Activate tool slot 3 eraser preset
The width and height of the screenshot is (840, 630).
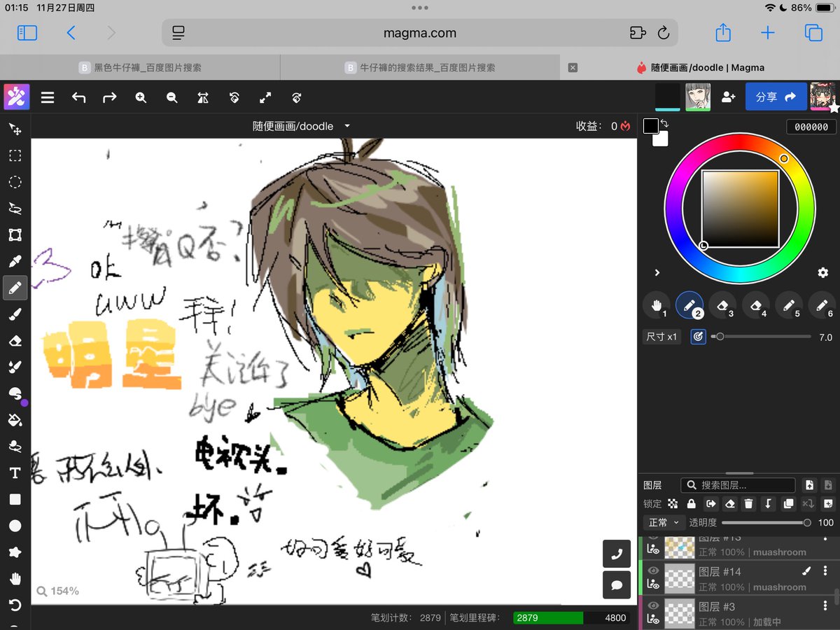(x=723, y=305)
